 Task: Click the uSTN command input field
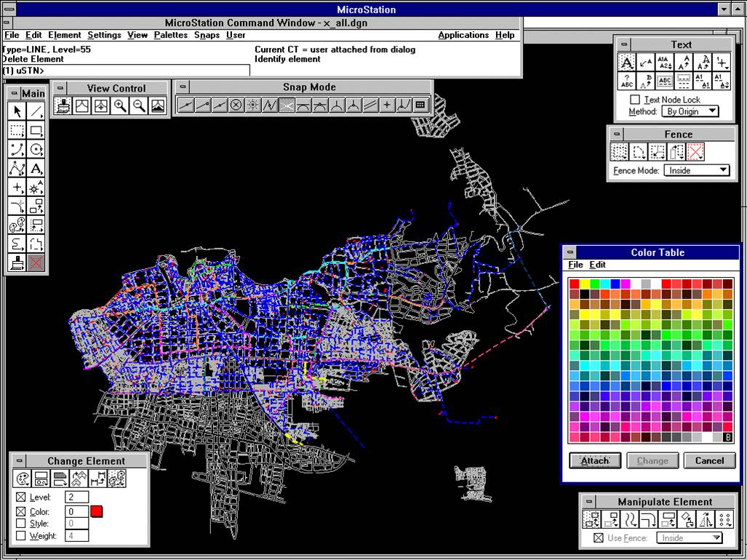(x=126, y=71)
